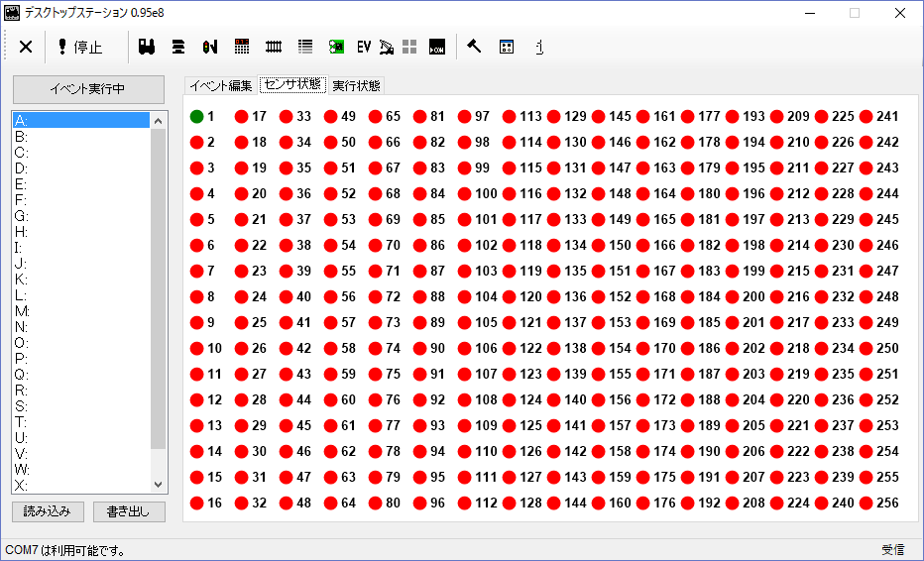Toggle sensor 128 indicator
924x561 pixels.
point(510,504)
